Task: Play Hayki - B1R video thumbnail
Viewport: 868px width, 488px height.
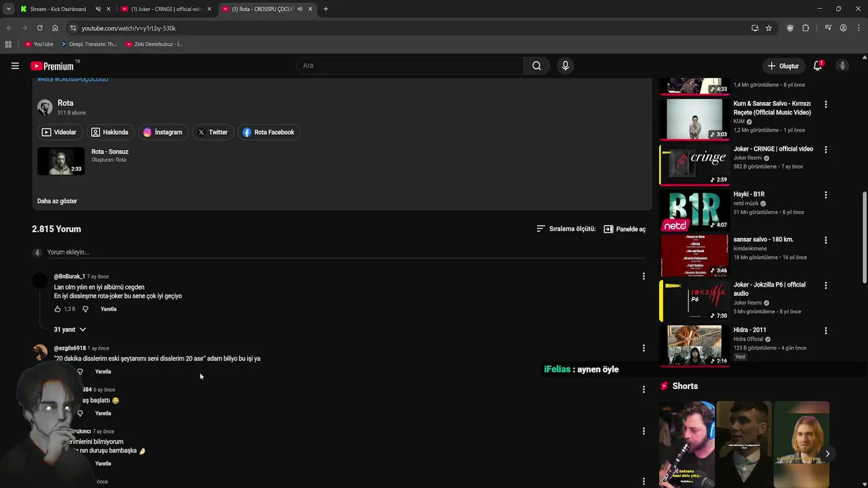Action: click(694, 210)
